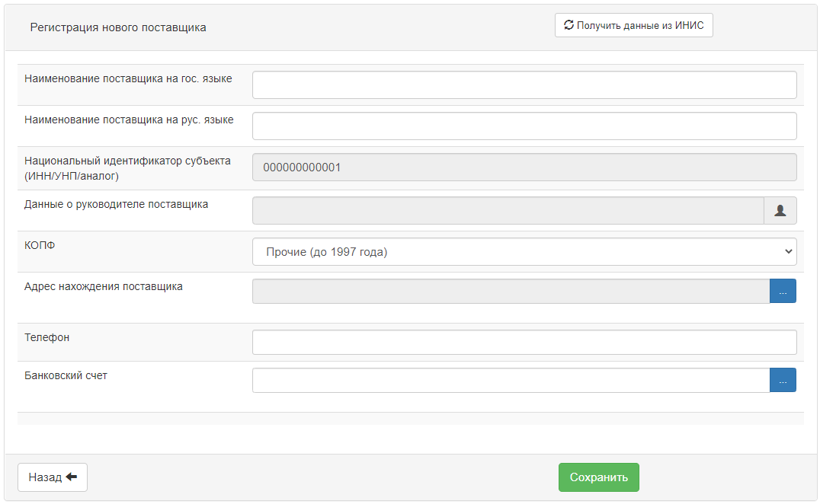Viewport: 820px width, 504px height.
Task: Click the person icon beside supplier head field
Action: (x=780, y=210)
